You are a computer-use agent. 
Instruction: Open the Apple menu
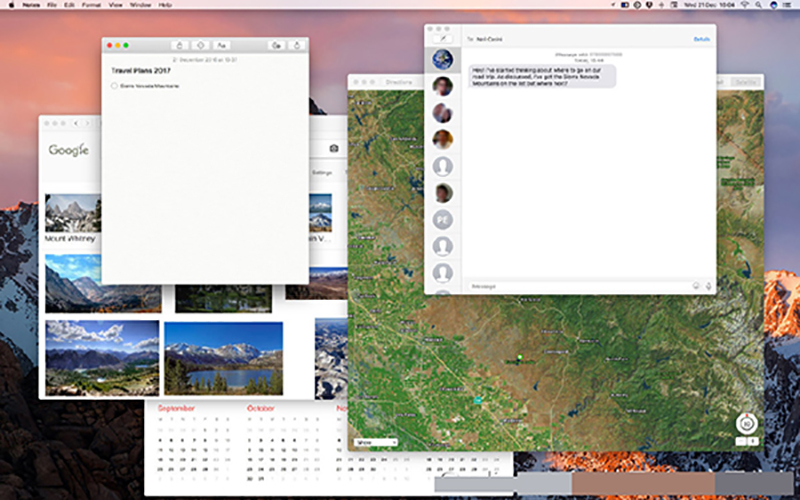tap(11, 5)
